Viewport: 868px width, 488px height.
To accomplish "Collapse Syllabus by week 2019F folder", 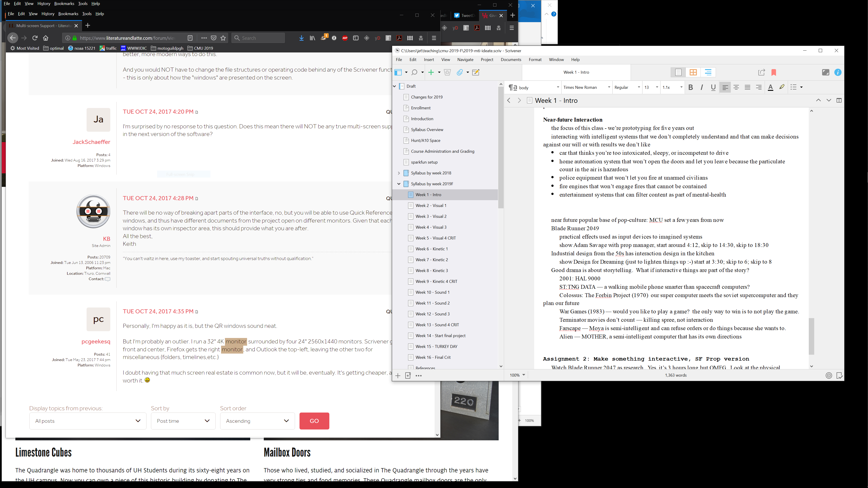I will click(x=399, y=184).
